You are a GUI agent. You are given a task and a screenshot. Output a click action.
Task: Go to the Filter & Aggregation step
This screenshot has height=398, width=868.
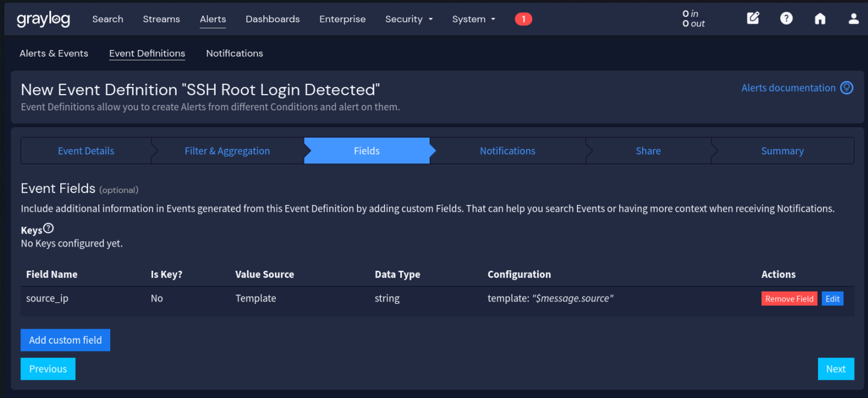coord(227,151)
